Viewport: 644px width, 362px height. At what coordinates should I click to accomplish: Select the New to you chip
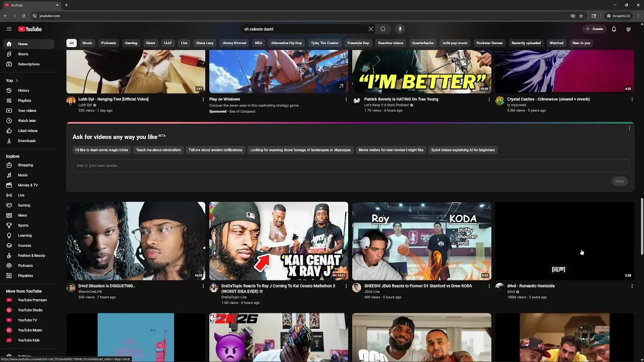click(581, 43)
